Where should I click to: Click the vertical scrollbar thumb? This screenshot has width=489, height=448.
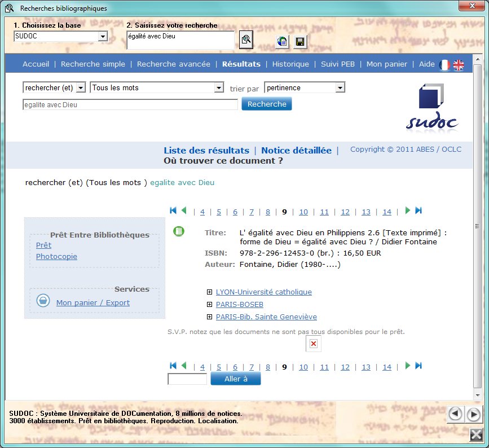(477, 226)
